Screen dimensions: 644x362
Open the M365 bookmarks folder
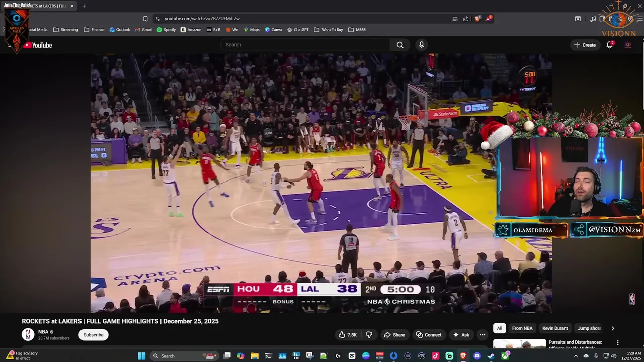pos(357,30)
